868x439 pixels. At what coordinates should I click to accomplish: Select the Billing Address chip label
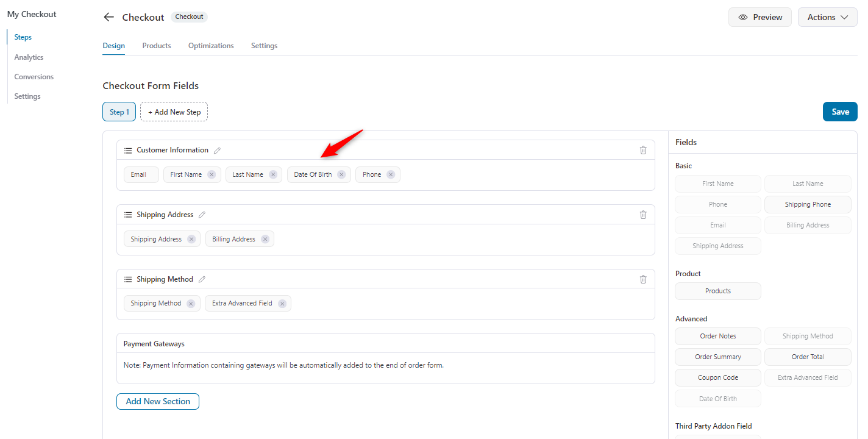click(233, 239)
